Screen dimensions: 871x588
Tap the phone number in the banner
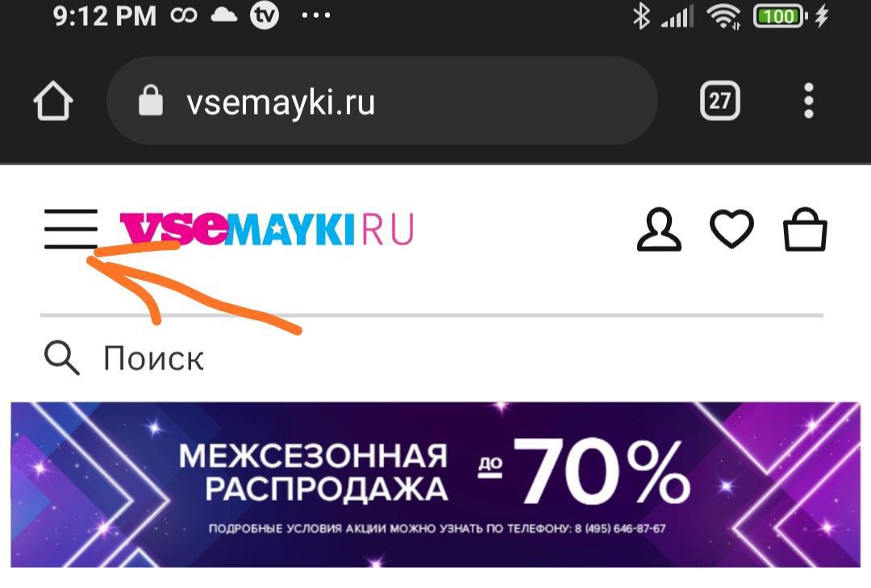(x=620, y=528)
